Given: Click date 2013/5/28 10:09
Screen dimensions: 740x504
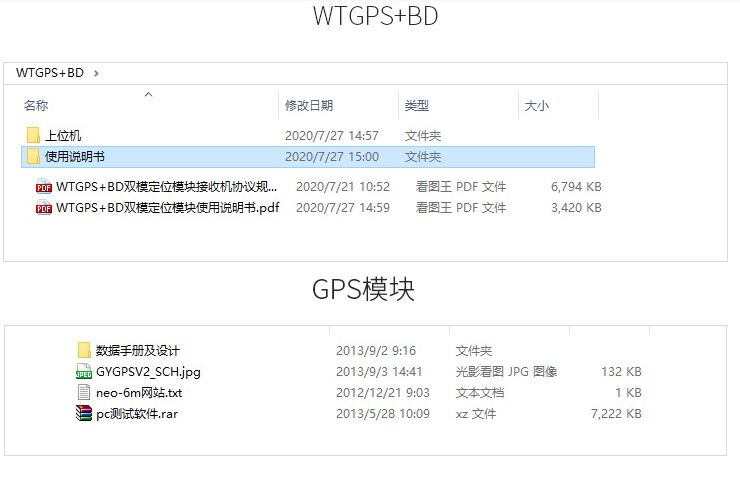Looking at the screenshot, I should [383, 414].
